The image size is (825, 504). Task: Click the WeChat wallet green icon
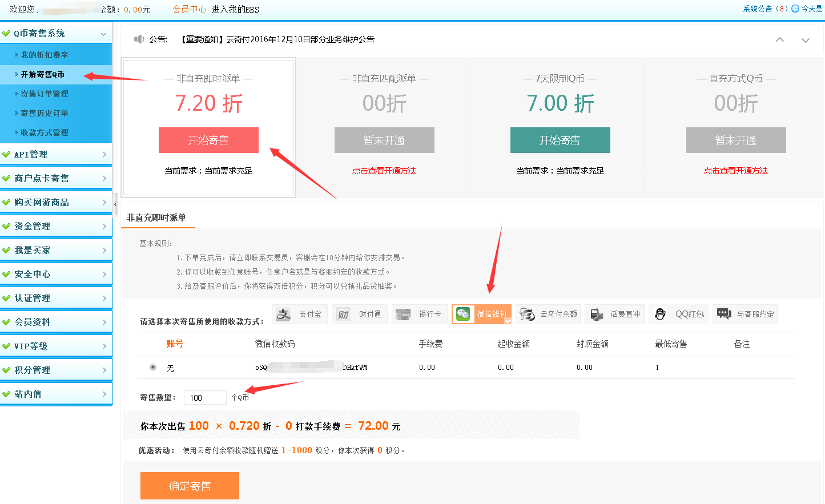pyautogui.click(x=463, y=314)
